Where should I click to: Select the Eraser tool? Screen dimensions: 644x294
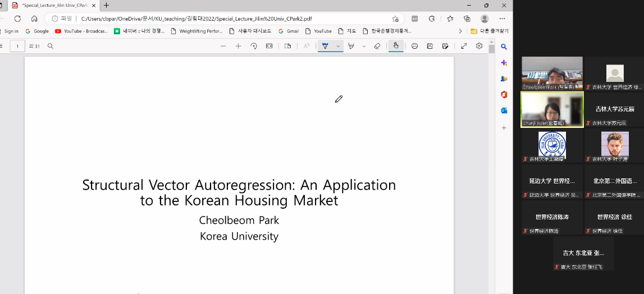pos(377,46)
